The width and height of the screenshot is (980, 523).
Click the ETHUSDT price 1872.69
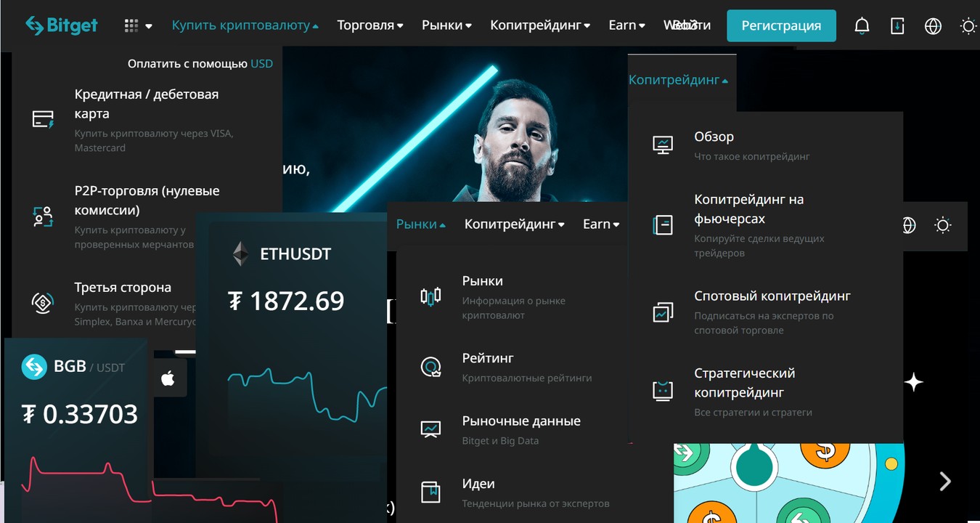(286, 301)
